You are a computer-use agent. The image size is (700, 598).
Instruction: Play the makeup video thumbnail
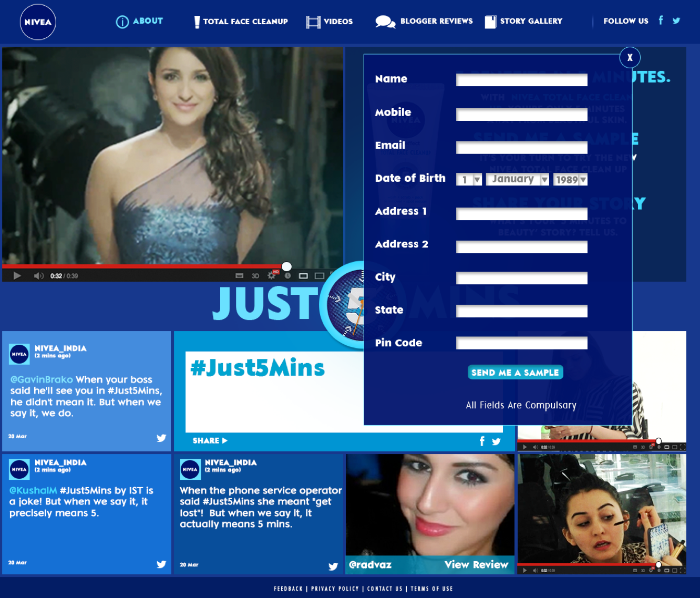[x=524, y=570]
